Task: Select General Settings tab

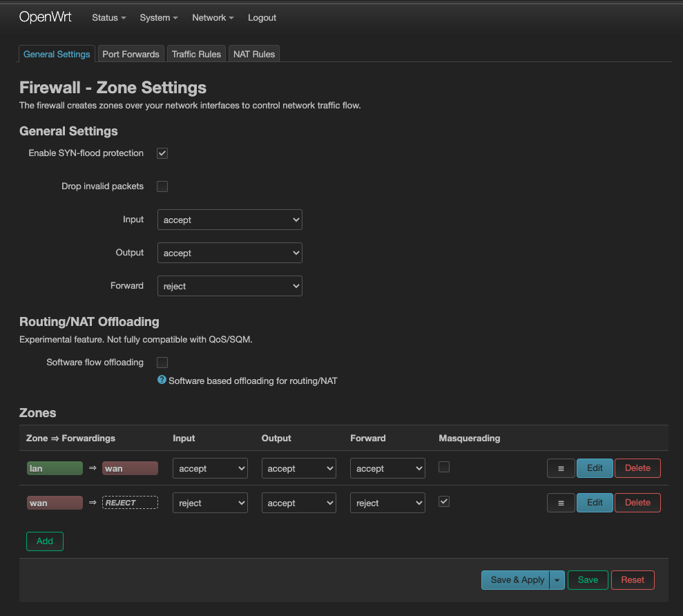Action: (57, 54)
